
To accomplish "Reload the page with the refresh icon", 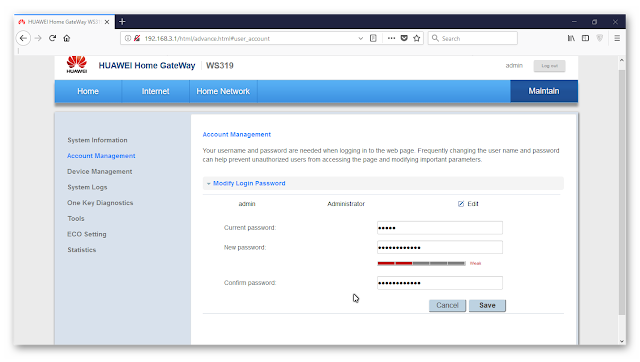I will coord(52,38).
